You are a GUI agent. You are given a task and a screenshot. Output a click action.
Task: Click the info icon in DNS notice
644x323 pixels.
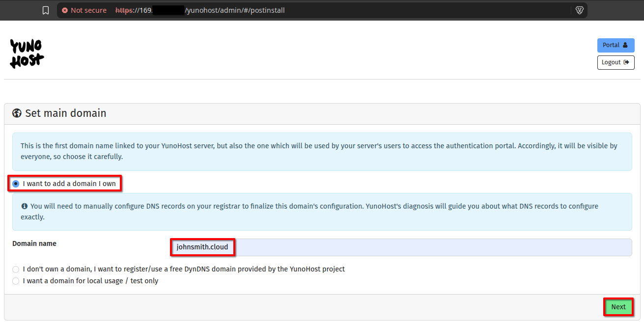pyautogui.click(x=24, y=206)
